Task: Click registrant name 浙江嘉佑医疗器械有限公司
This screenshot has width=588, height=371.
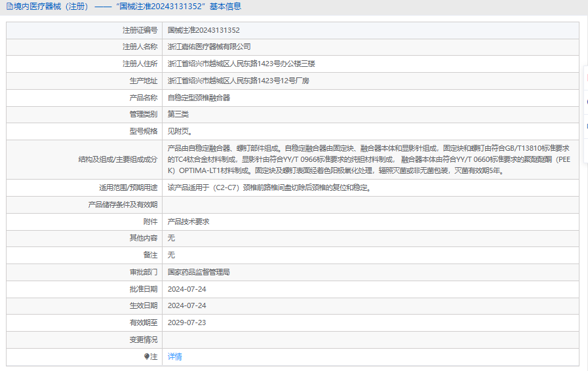Action: coord(209,47)
